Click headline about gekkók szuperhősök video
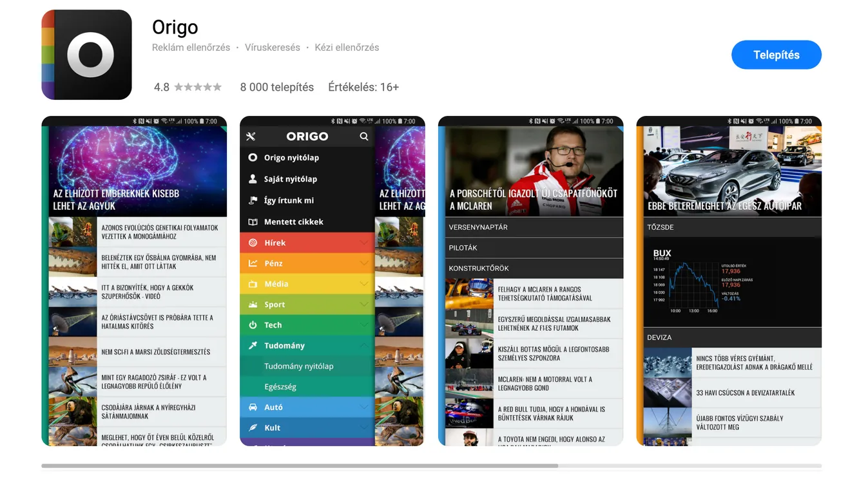The image size is (868, 488). 148,292
